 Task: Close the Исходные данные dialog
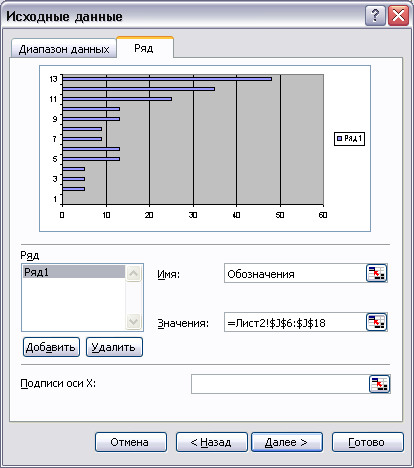[398, 15]
